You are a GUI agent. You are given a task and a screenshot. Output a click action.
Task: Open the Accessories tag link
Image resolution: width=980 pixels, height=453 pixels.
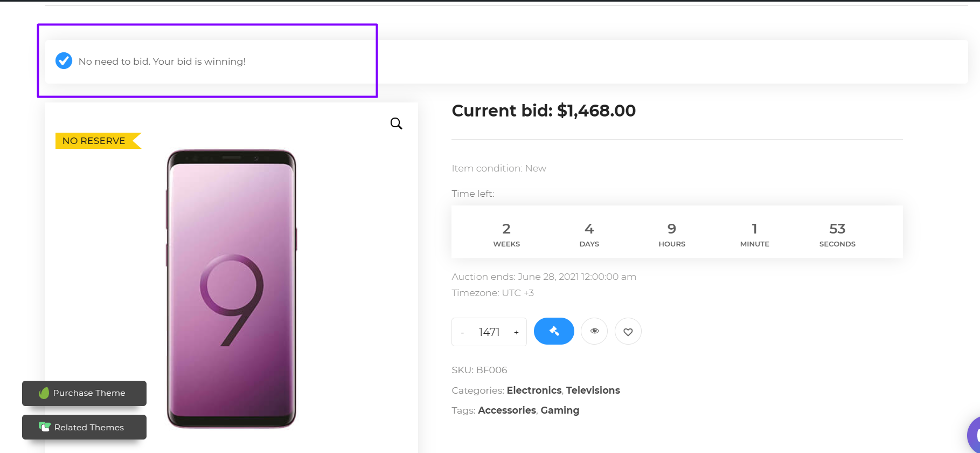[x=507, y=410]
